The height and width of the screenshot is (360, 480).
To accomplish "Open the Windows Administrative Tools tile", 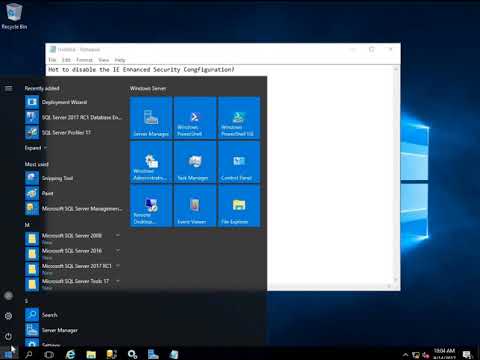I will pyautogui.click(x=151, y=162).
